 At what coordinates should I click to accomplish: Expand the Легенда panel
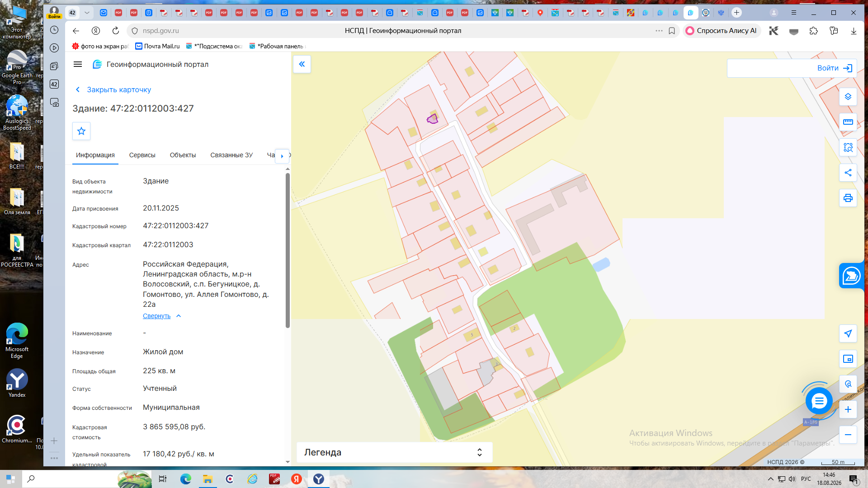point(394,452)
